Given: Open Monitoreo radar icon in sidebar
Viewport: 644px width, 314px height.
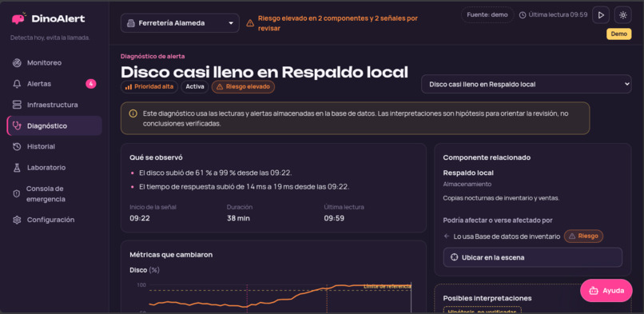Looking at the screenshot, I should (17, 63).
